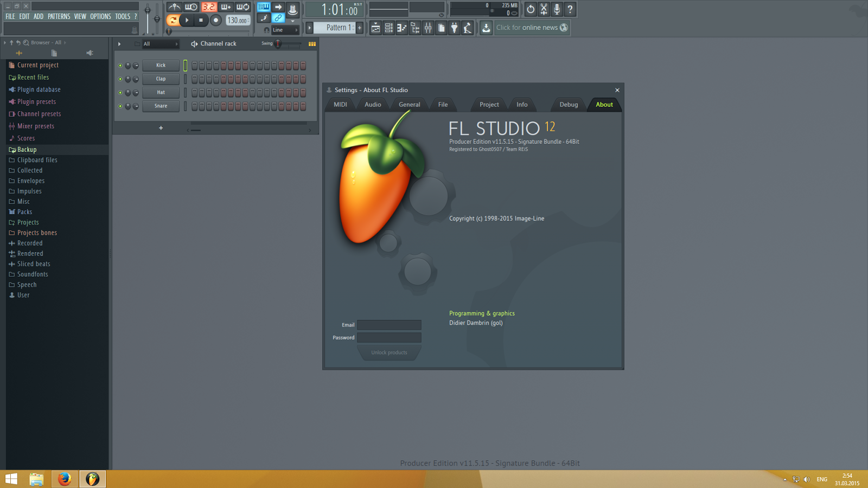This screenshot has height=488, width=868.
Task: Click the Swing knob in Channel rack
Action: pyautogui.click(x=278, y=44)
